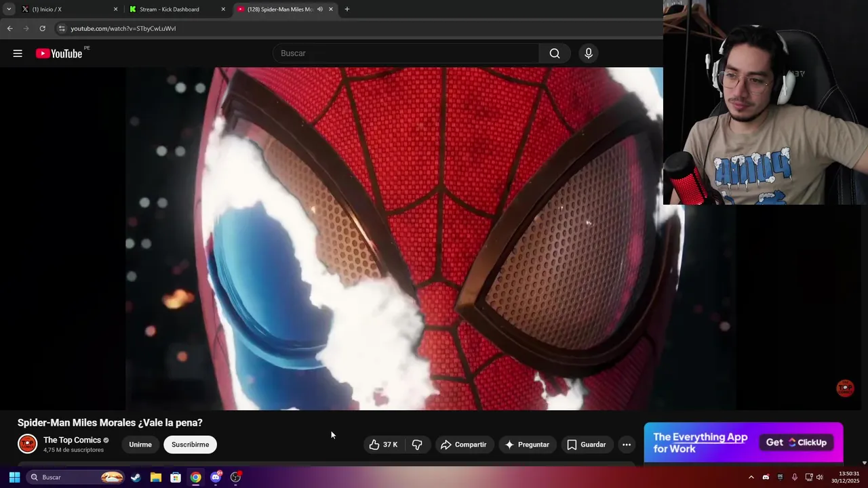Screen dimensions: 868x488
Task: Dislike the video with thumbs down
Action: tap(417, 445)
